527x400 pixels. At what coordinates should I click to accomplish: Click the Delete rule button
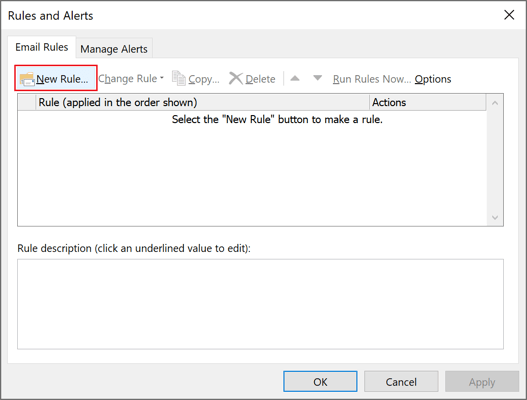pyautogui.click(x=252, y=79)
